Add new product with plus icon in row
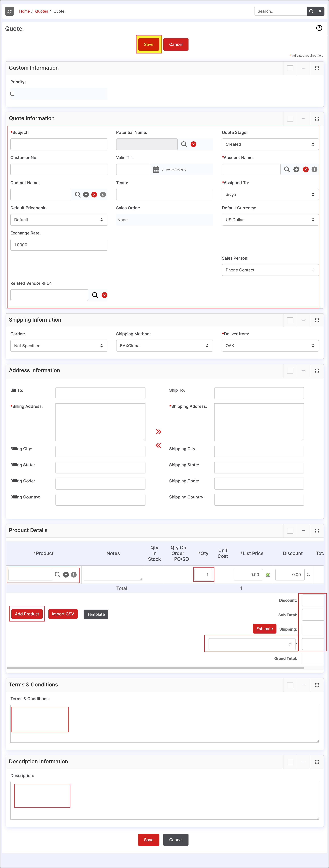329x868 pixels. [66, 574]
